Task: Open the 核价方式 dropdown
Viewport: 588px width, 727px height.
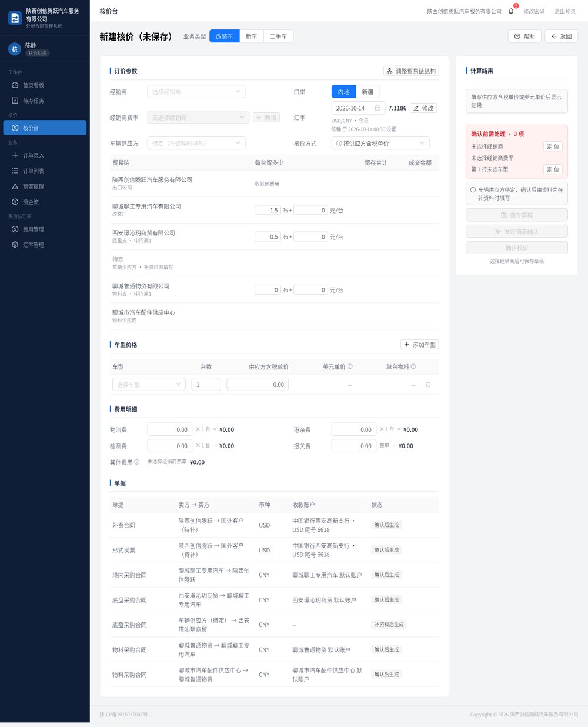Action: pos(380,144)
